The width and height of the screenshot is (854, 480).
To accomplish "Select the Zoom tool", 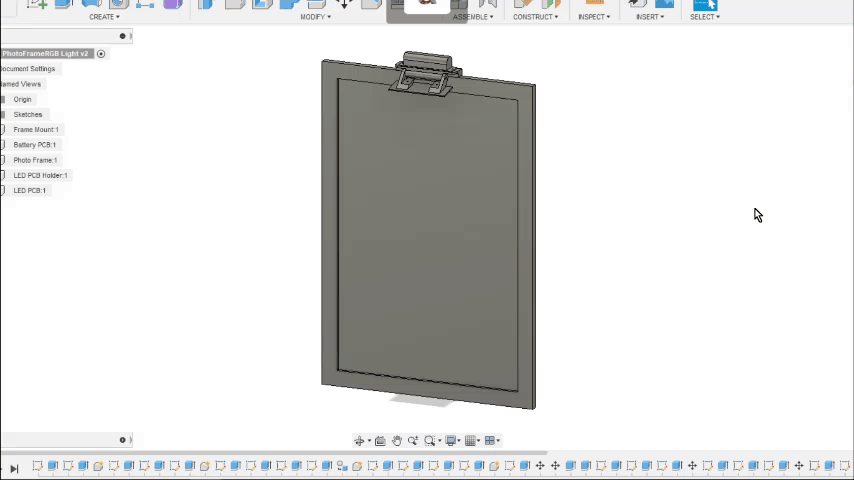I will (413, 441).
